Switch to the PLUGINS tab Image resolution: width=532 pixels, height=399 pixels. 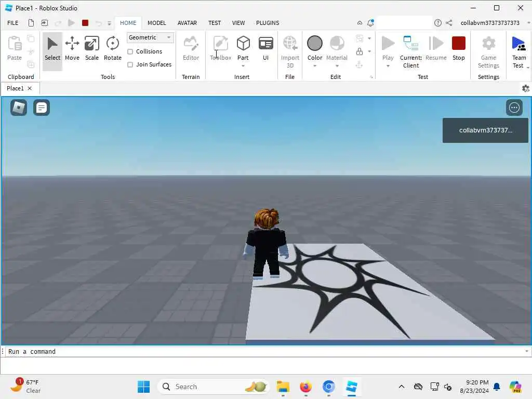click(x=268, y=23)
